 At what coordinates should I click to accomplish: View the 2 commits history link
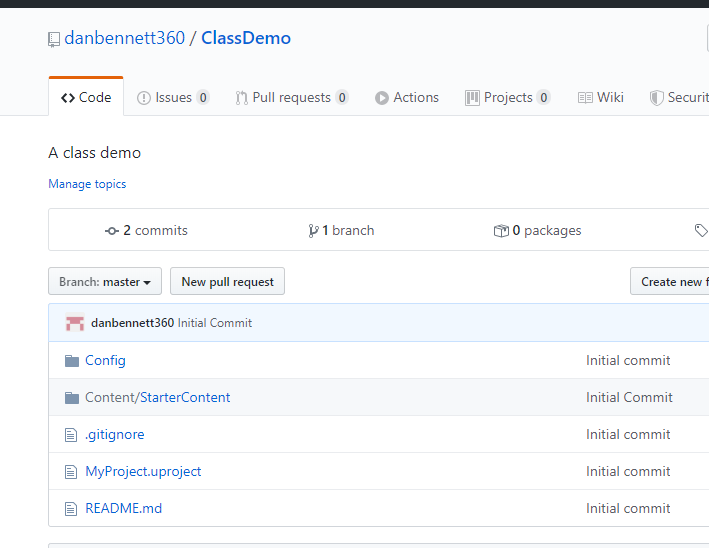(x=147, y=230)
